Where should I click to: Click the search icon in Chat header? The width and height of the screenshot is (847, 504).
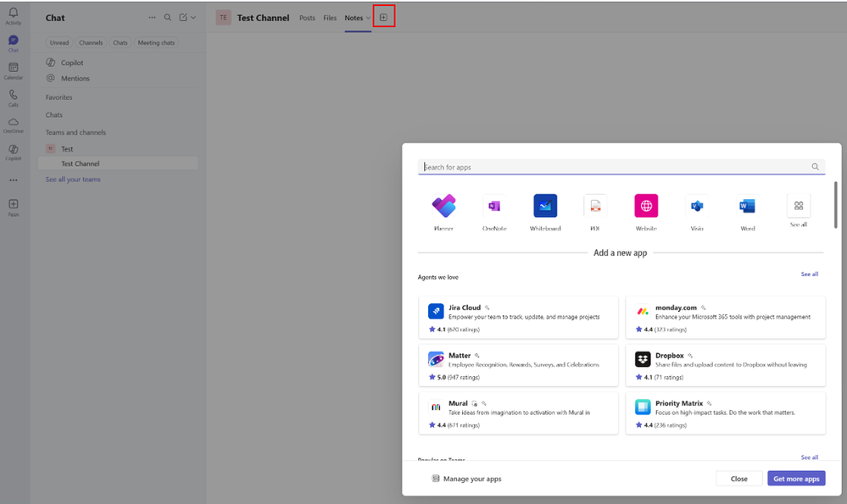pyautogui.click(x=168, y=17)
